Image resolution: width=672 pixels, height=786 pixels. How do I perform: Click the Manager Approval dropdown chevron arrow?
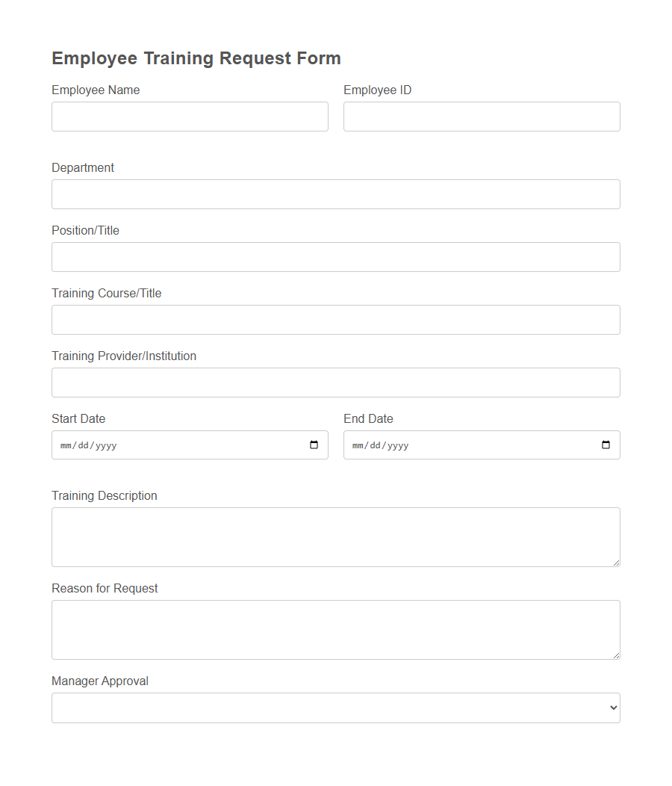tap(612, 708)
